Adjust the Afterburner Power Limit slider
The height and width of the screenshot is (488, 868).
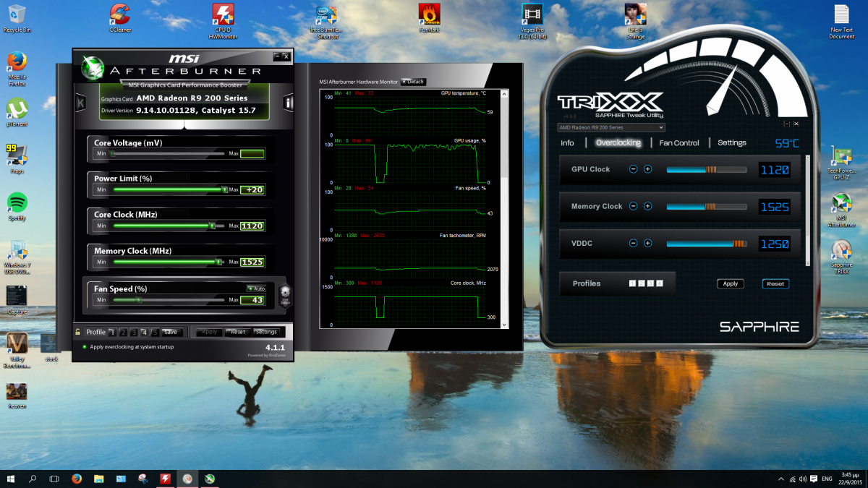coord(170,189)
